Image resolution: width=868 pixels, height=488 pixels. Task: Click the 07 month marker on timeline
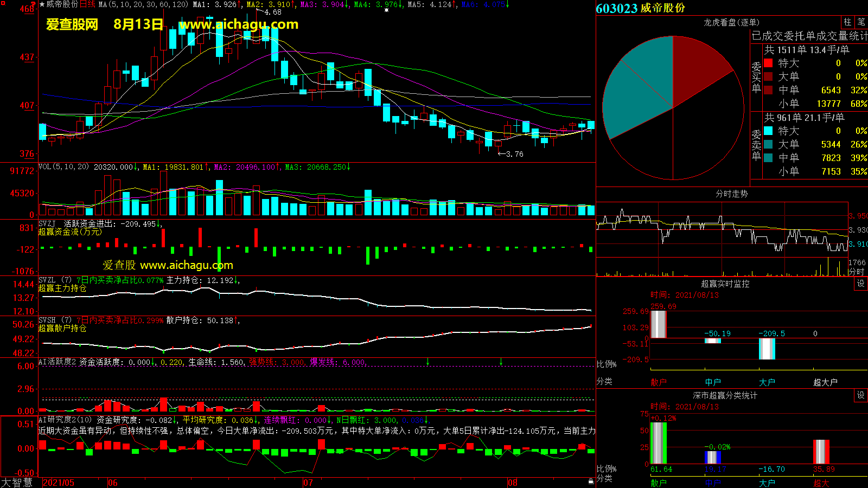[308, 483]
